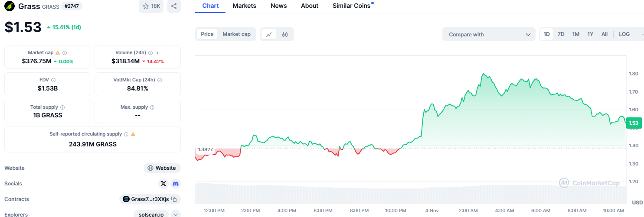
Task: Select the Price chart toggle
Action: pyautogui.click(x=207, y=34)
